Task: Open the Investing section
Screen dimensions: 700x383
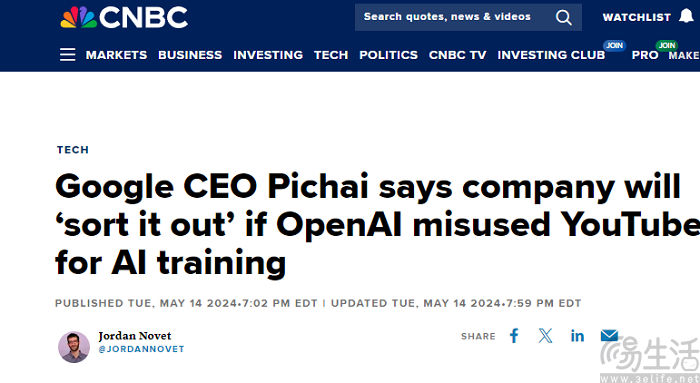Action: [268, 55]
